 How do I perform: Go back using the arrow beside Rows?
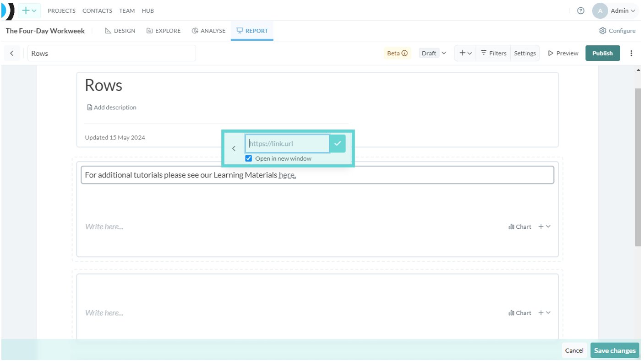click(11, 53)
